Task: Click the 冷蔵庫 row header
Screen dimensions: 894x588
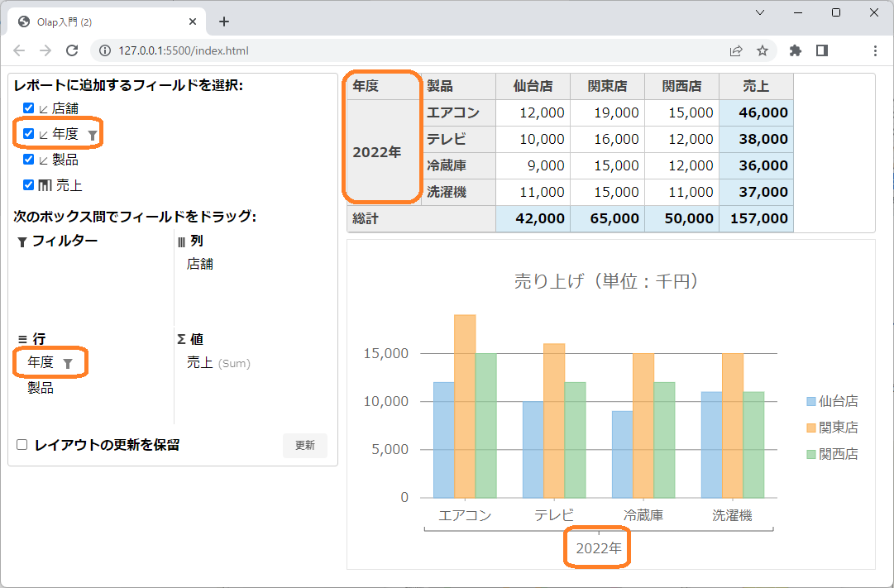Action: [x=458, y=166]
